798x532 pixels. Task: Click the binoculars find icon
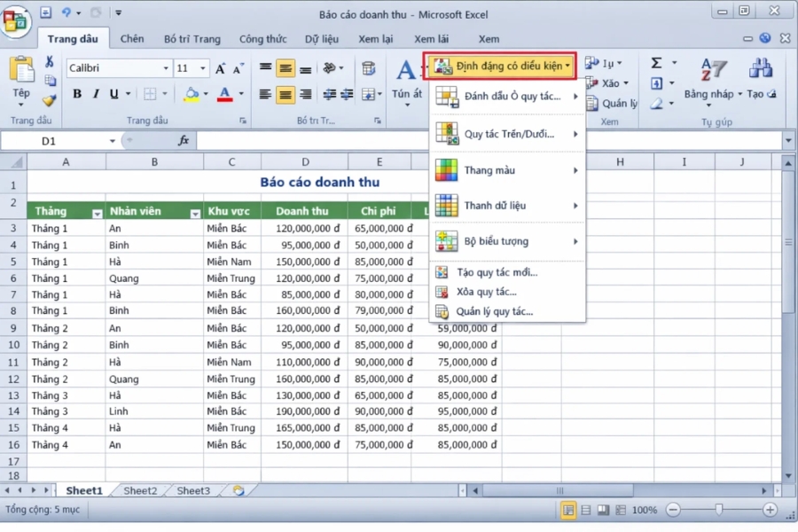pyautogui.click(x=759, y=68)
